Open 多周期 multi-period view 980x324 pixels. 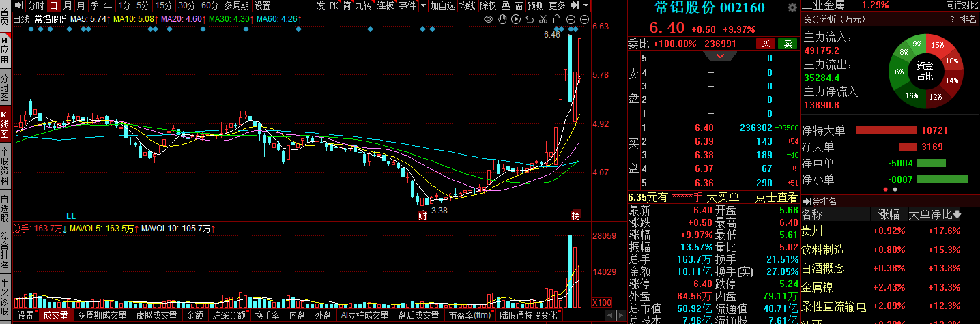click(236, 5)
